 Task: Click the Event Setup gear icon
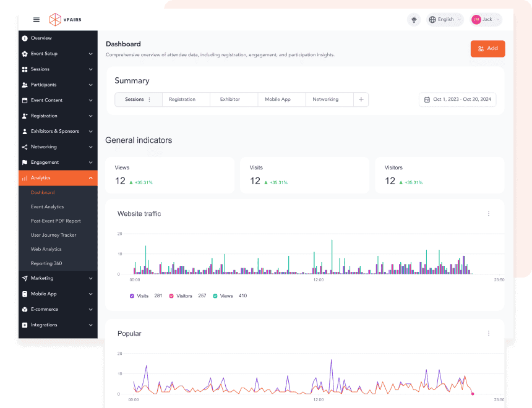pyautogui.click(x=25, y=54)
